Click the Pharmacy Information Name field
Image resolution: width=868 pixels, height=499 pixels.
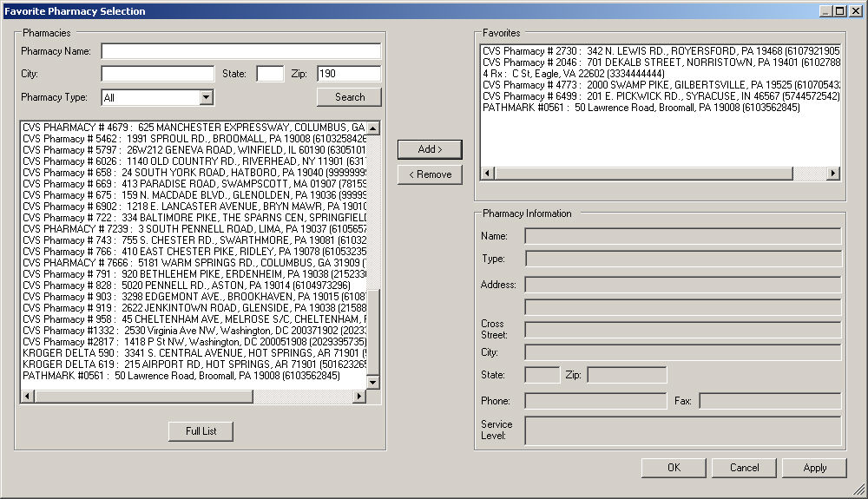[683, 236]
